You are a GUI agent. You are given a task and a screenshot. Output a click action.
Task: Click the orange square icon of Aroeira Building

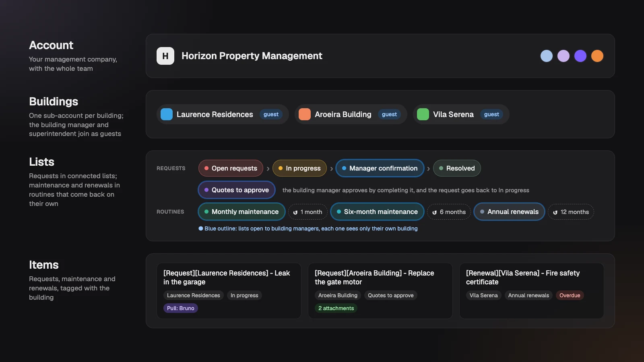(x=305, y=114)
